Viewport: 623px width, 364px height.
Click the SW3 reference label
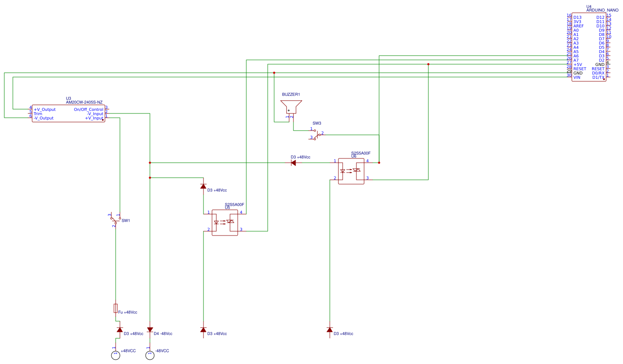(317, 123)
